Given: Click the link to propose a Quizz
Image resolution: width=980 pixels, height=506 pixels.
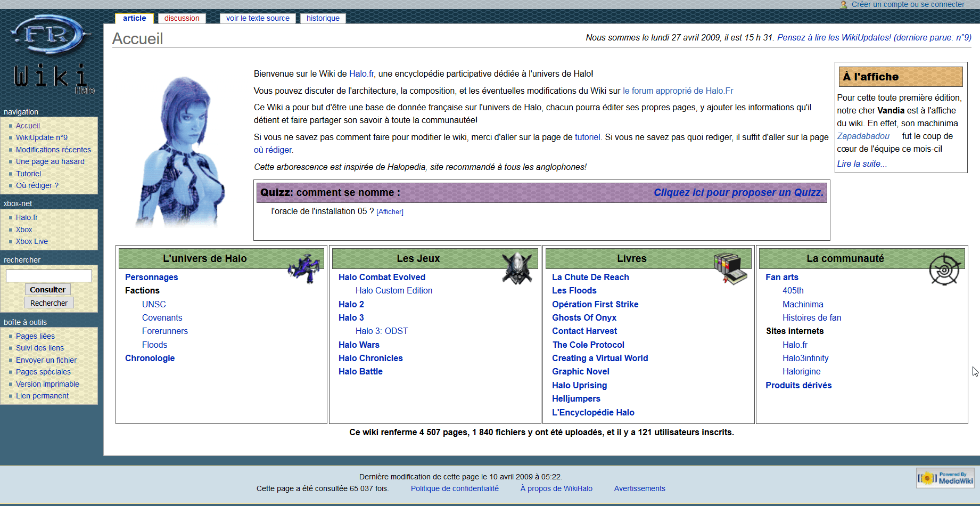Looking at the screenshot, I should point(739,192).
